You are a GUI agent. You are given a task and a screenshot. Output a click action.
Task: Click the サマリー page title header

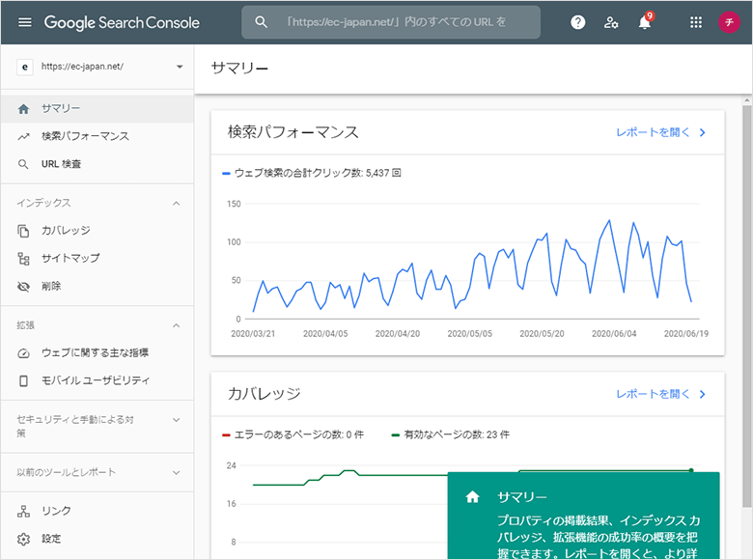coord(239,69)
